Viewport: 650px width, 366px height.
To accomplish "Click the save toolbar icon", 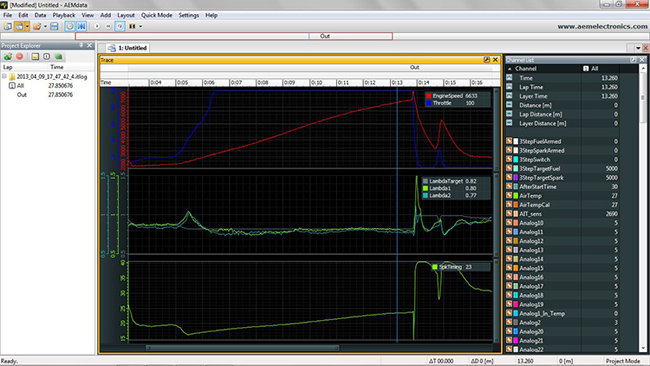I will coord(54,26).
